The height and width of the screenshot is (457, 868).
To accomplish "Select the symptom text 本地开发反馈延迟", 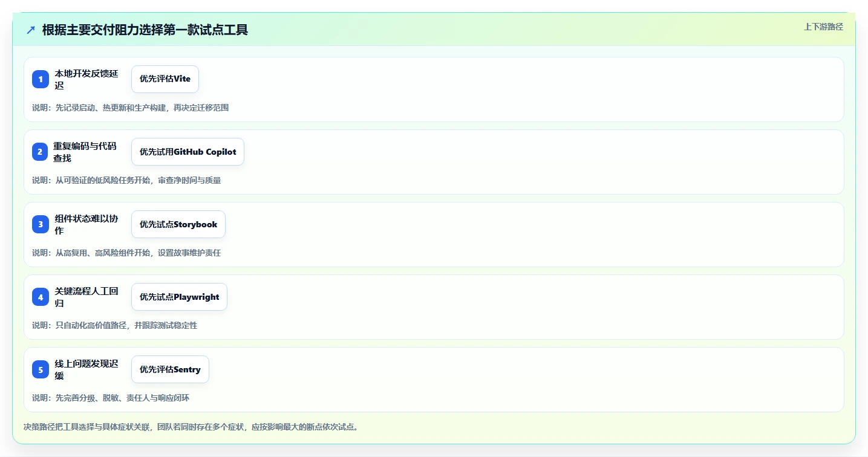I will pos(86,79).
